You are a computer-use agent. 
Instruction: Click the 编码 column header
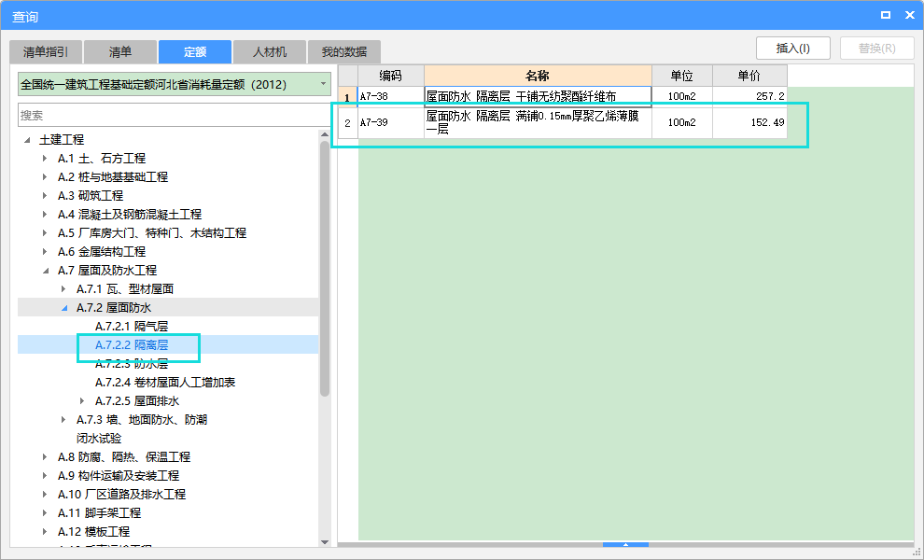pos(391,76)
